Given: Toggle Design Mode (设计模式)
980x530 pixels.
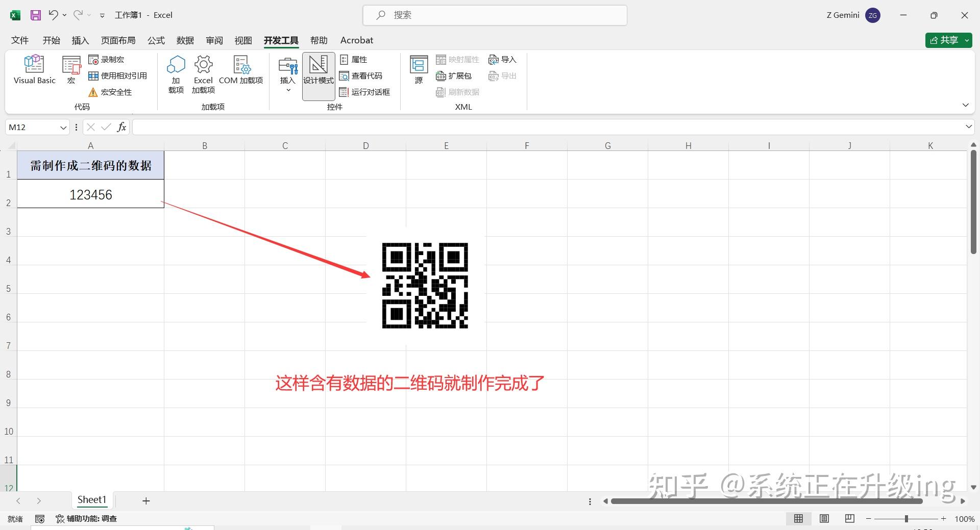Looking at the screenshot, I should [x=318, y=75].
